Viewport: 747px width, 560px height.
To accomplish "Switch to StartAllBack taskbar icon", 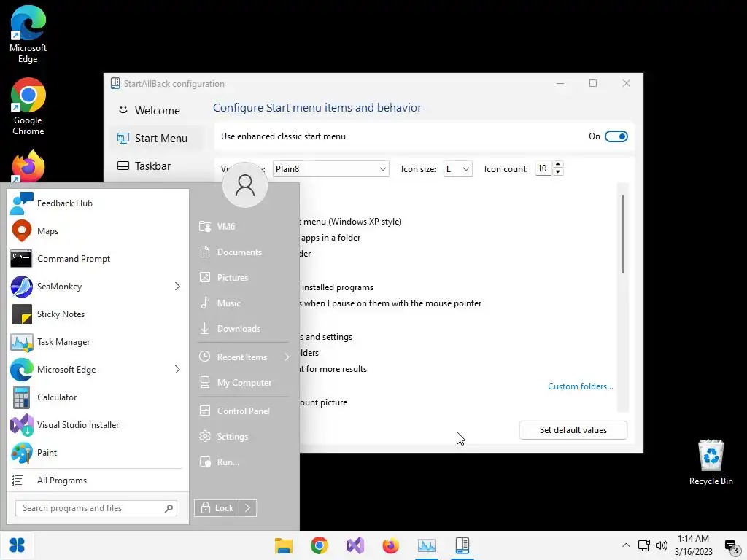I will coord(462,545).
